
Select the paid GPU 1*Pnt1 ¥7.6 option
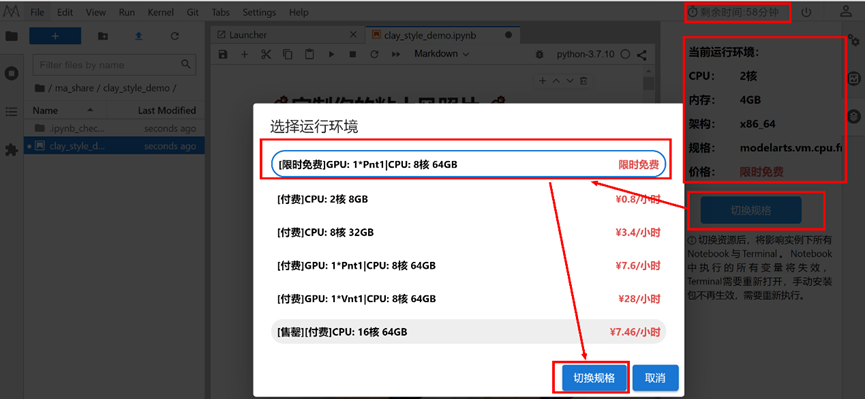(x=468, y=265)
